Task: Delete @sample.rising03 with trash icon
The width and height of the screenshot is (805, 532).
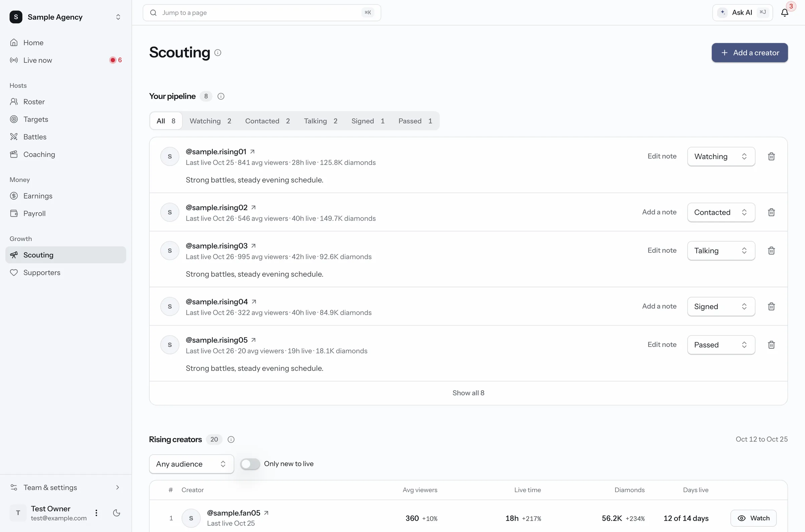Action: [x=771, y=251]
